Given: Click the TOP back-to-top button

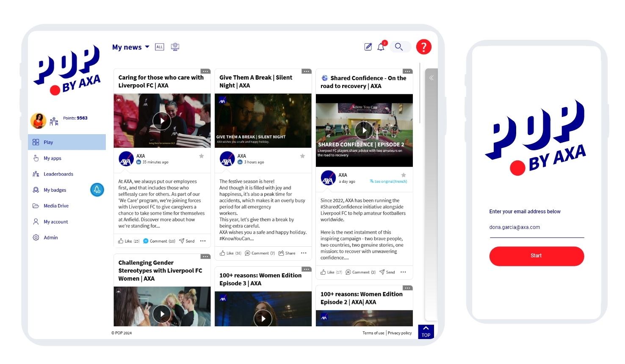Looking at the screenshot, I should click(x=426, y=332).
